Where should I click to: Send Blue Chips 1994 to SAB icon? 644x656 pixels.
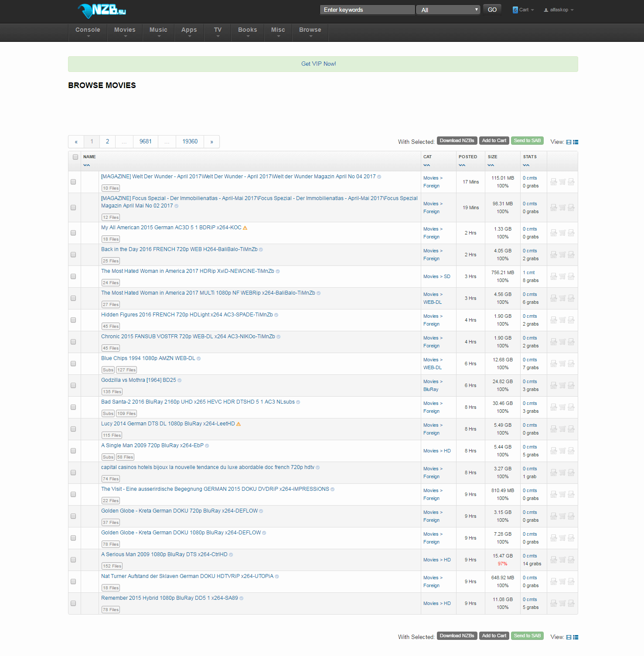pos(571,364)
